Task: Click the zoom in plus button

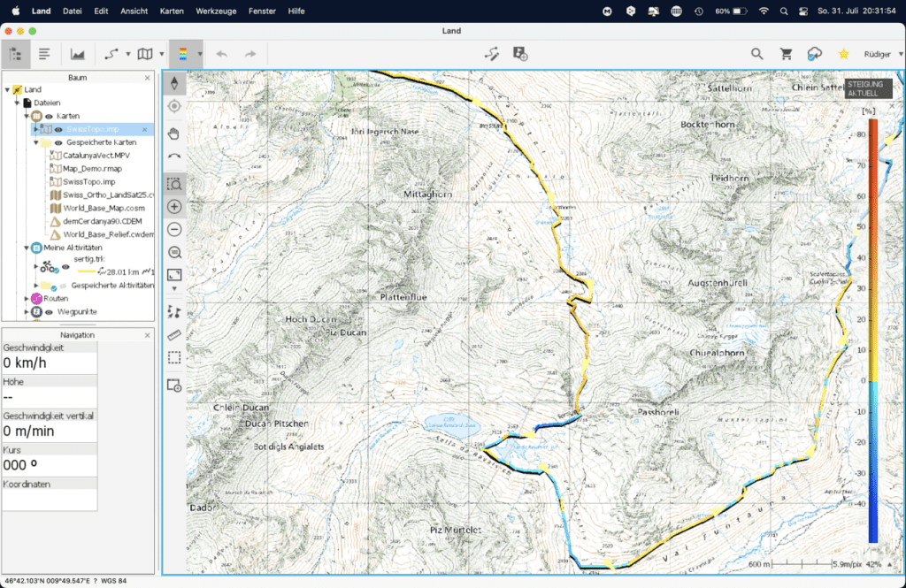Action: (x=174, y=206)
